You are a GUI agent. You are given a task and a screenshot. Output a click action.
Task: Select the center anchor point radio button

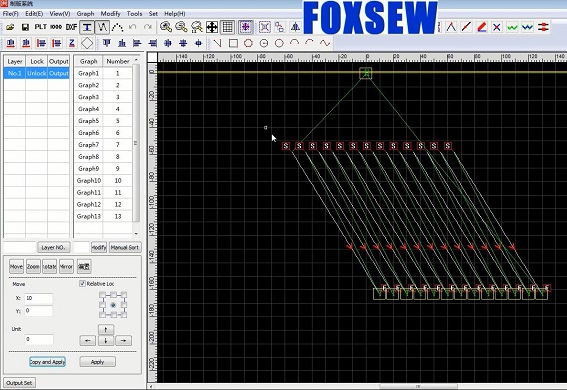coord(113,305)
